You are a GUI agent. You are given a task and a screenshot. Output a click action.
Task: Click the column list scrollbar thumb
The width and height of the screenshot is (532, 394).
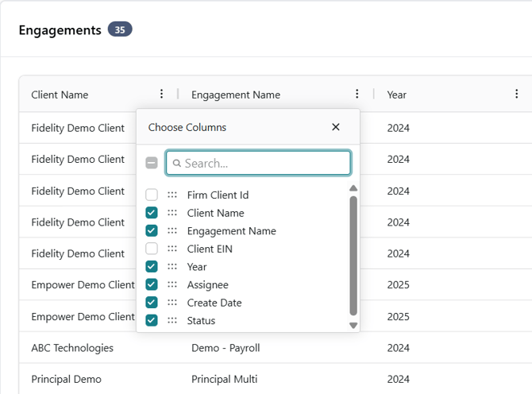point(353,256)
